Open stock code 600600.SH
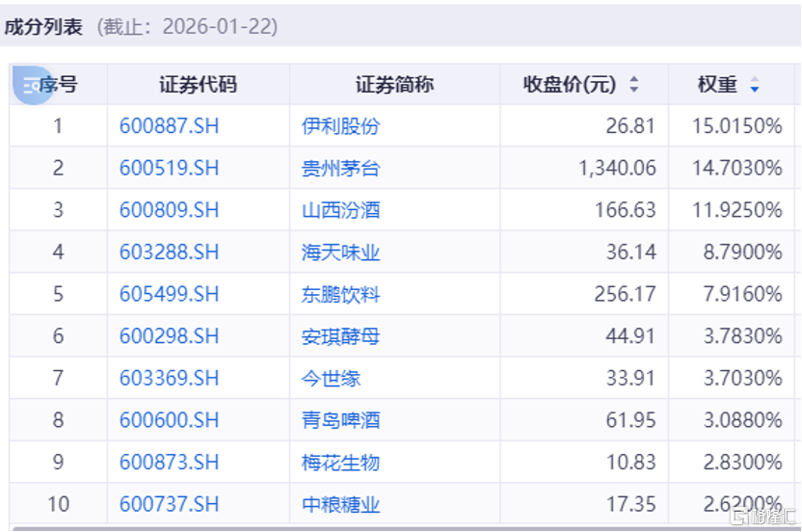 (x=170, y=420)
